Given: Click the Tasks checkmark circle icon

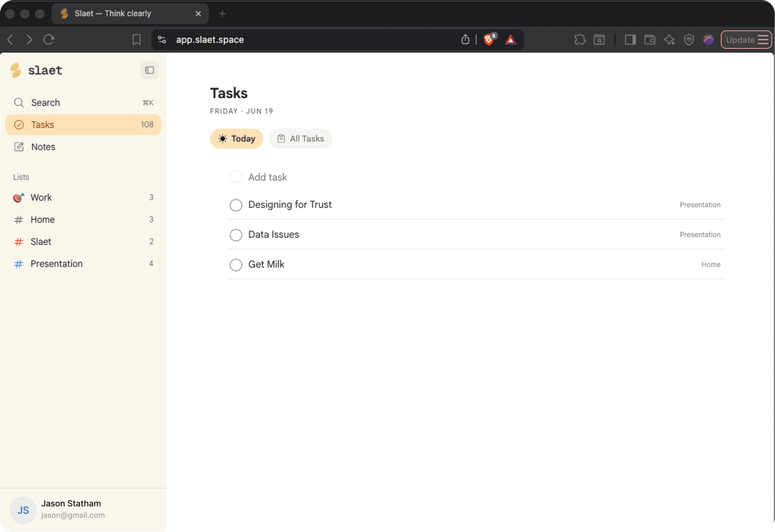Looking at the screenshot, I should click(x=19, y=125).
